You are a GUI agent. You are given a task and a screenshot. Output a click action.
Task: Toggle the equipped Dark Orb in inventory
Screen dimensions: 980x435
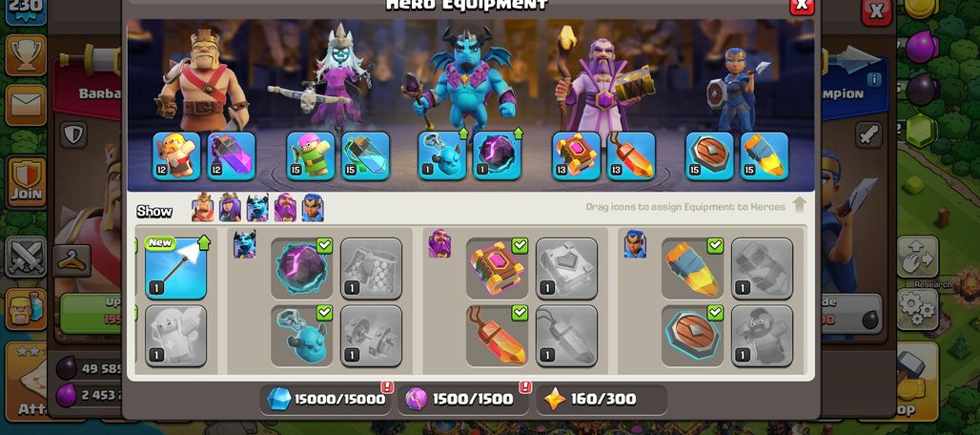(302, 269)
